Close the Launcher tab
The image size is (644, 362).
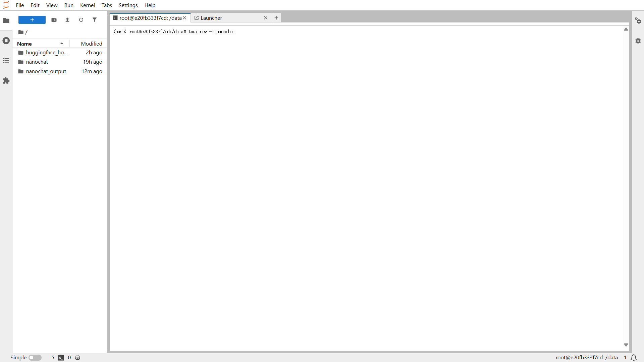tap(266, 18)
